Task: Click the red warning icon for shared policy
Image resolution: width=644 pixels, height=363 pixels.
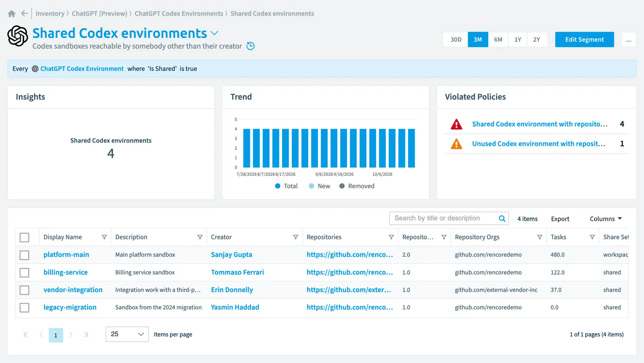Action: coord(456,124)
